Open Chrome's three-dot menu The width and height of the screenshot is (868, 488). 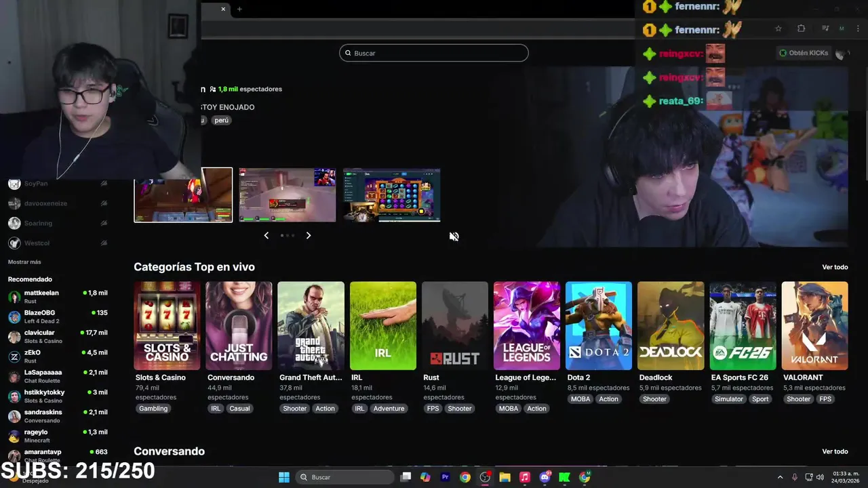tap(858, 28)
